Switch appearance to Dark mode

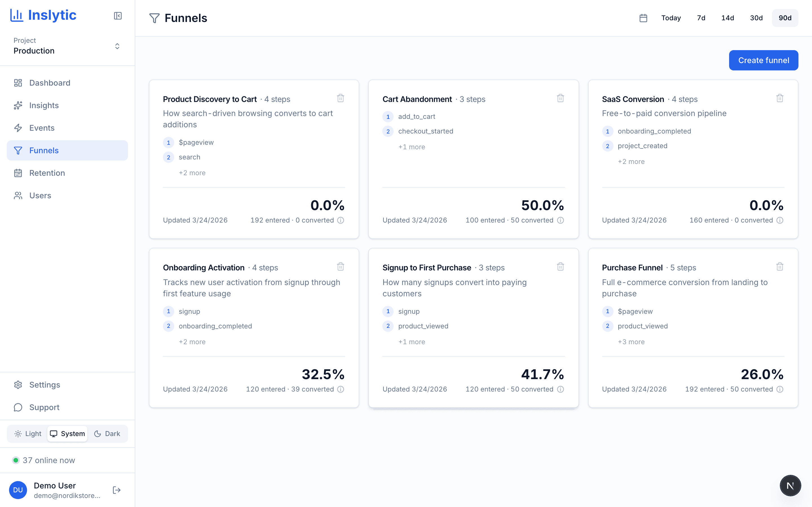[107, 433]
